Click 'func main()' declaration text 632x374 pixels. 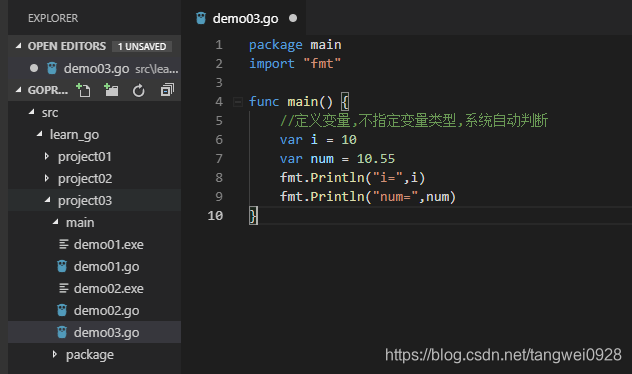[x=291, y=102]
